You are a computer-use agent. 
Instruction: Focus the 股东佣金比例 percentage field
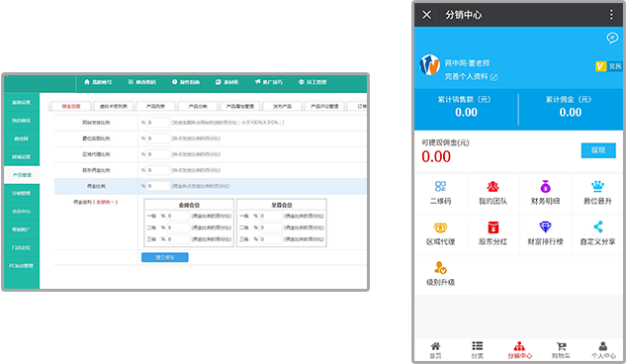[158, 170]
